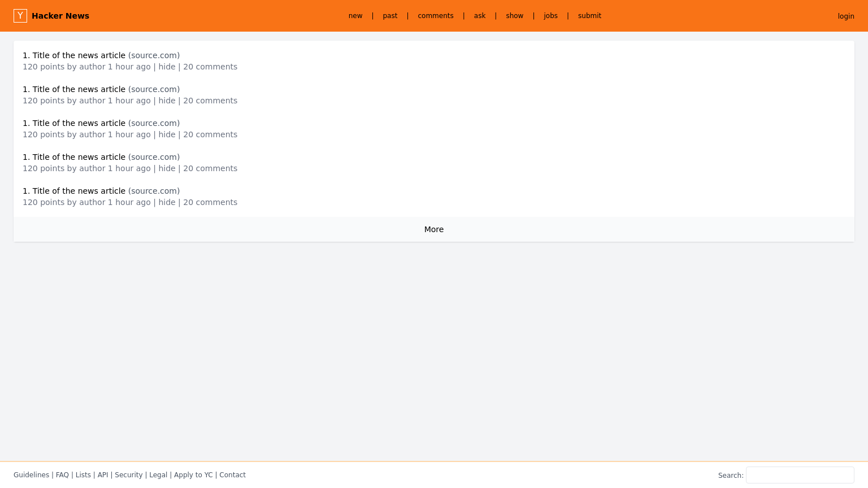The width and height of the screenshot is (868, 488).
Task: Open the Hacker News home title
Action: [x=60, y=16]
